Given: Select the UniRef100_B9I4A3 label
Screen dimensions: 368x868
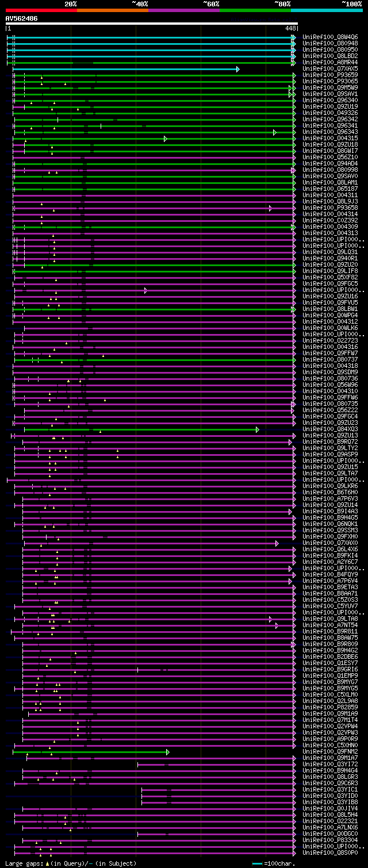Looking at the screenshot, I should 330,511.
